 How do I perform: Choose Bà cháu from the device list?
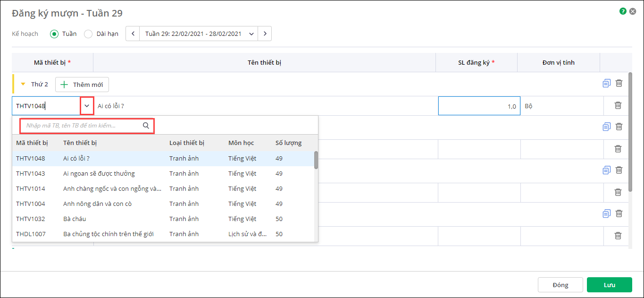pos(75,219)
